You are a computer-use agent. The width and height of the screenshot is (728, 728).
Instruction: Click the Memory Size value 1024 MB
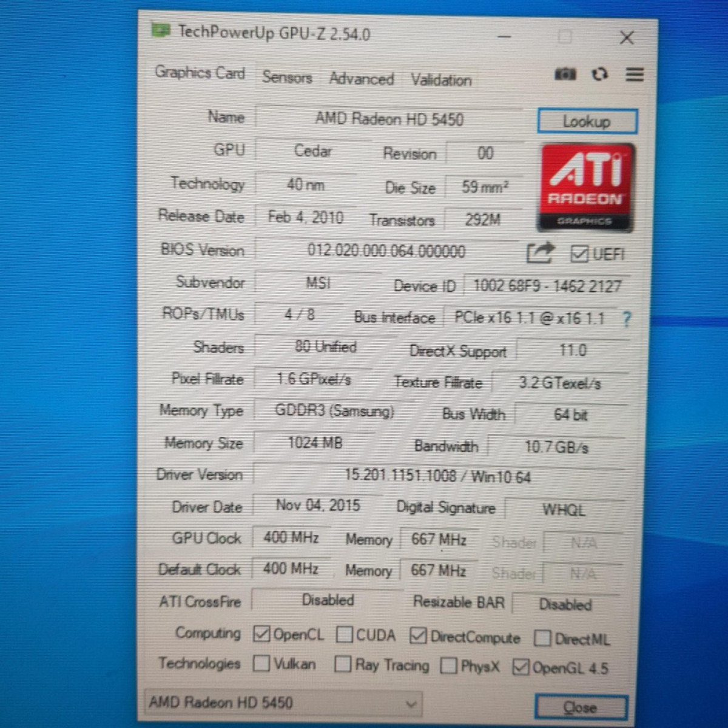[x=315, y=443]
